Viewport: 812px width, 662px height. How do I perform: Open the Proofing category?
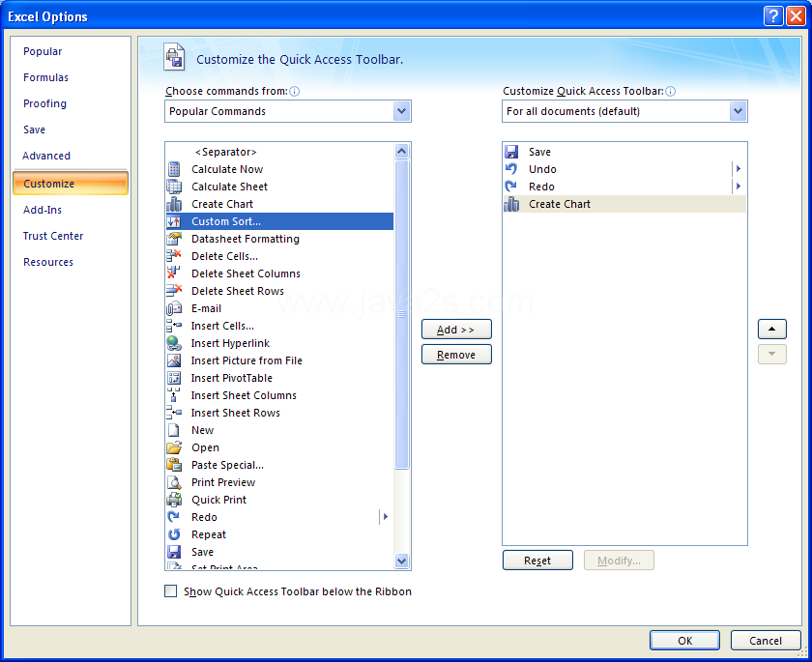[44, 103]
